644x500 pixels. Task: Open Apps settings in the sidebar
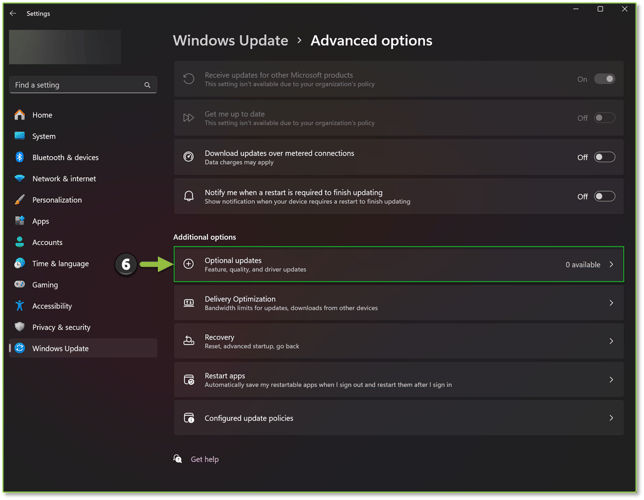pyautogui.click(x=83, y=221)
